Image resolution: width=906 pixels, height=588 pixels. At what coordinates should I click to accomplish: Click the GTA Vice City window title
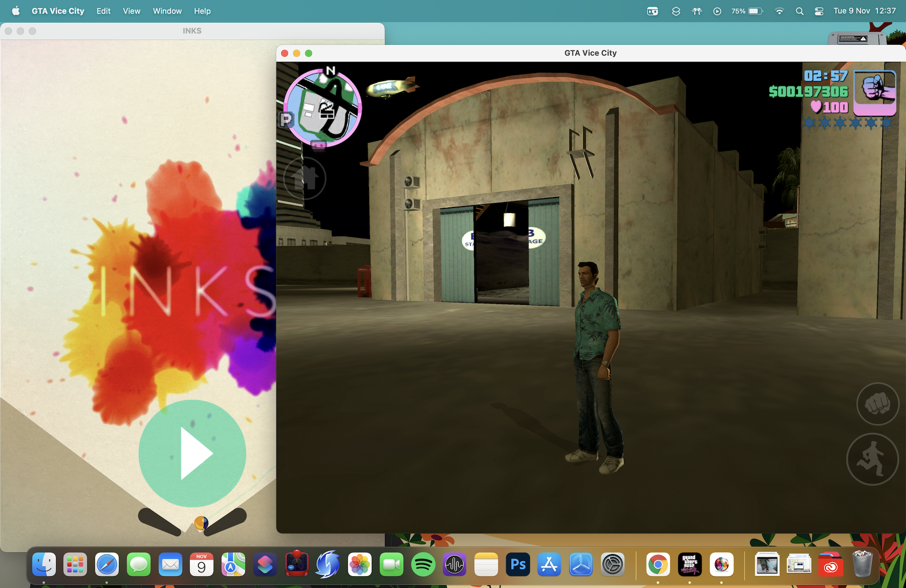coord(590,53)
